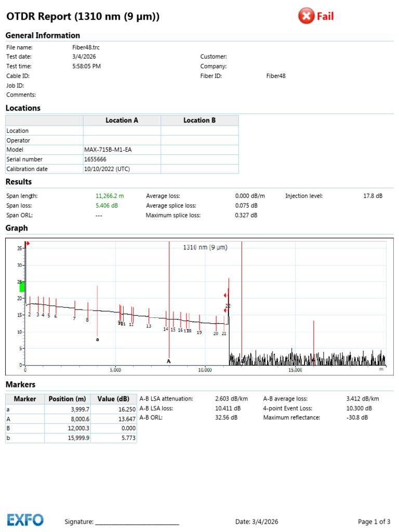Image resolution: width=399 pixels, height=532 pixels.
Task: Click the Position (m) column header
Action: pyautogui.click(x=67, y=399)
